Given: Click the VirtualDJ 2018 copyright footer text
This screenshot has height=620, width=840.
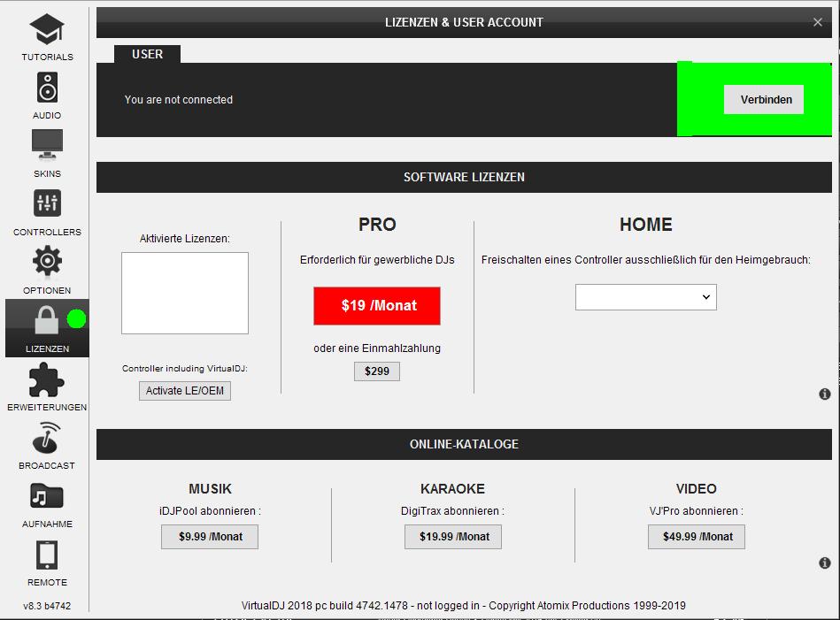Looking at the screenshot, I should tap(464, 606).
